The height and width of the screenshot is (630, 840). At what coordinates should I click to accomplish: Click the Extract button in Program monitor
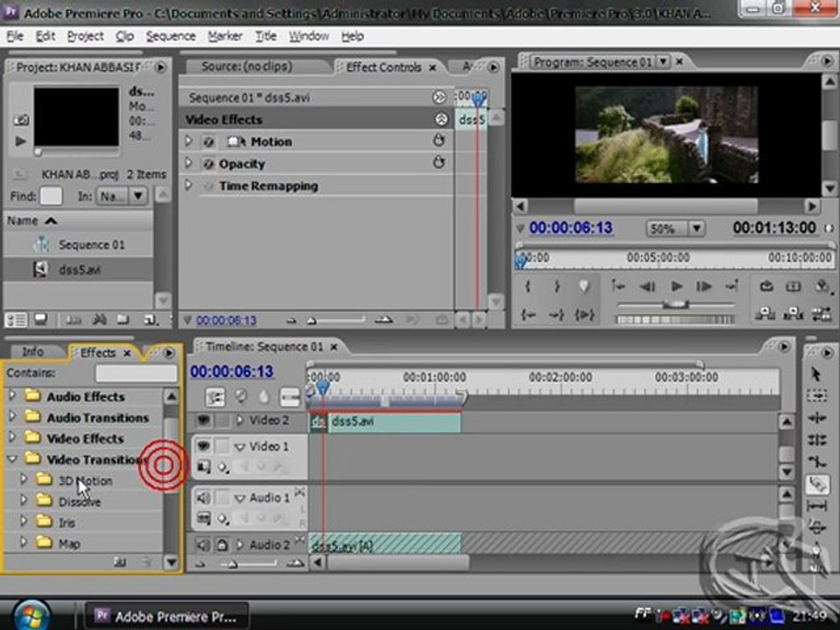[793, 314]
